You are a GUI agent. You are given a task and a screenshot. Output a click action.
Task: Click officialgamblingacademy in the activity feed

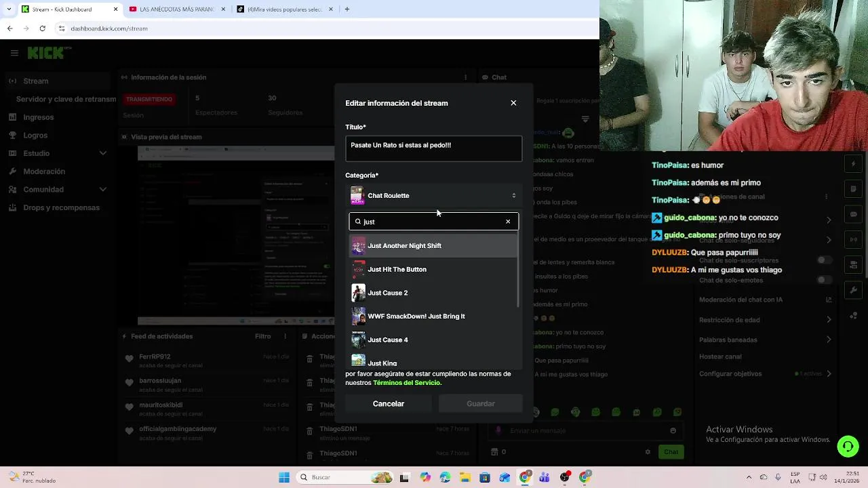pyautogui.click(x=178, y=429)
